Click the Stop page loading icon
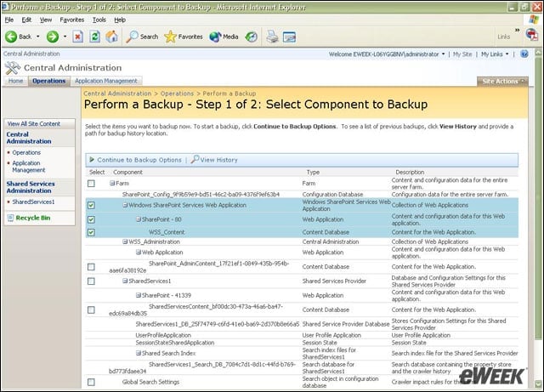The height and width of the screenshot is (392, 544). pyautogui.click(x=77, y=37)
